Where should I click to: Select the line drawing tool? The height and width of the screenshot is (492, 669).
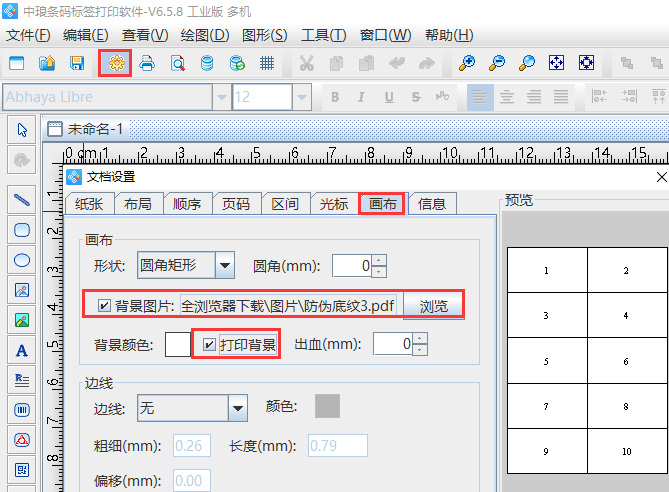[22, 199]
